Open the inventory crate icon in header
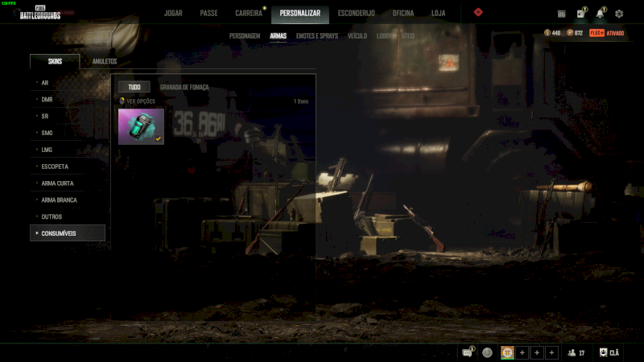This screenshot has width=644, height=362. pos(561,14)
